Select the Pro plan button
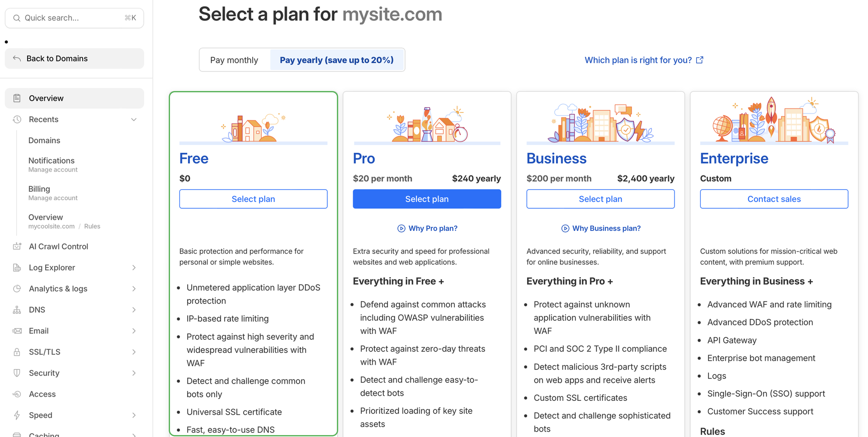 pos(427,199)
